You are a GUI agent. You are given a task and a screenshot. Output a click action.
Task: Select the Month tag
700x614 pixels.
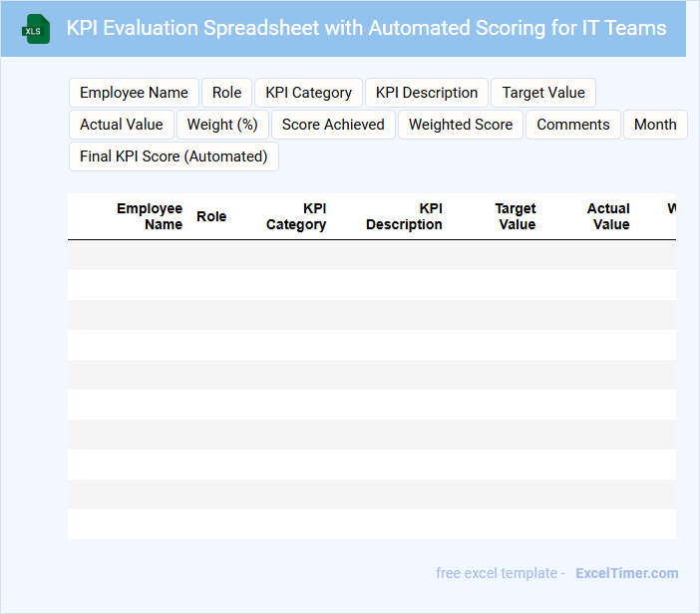(x=655, y=125)
